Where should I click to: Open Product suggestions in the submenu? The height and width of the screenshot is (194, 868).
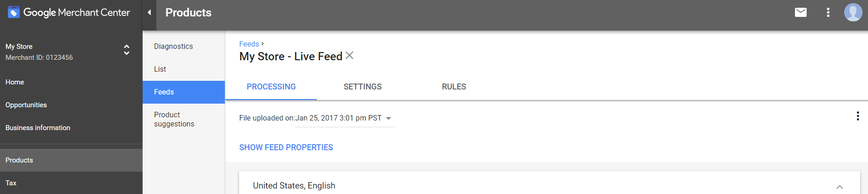pyautogui.click(x=174, y=119)
